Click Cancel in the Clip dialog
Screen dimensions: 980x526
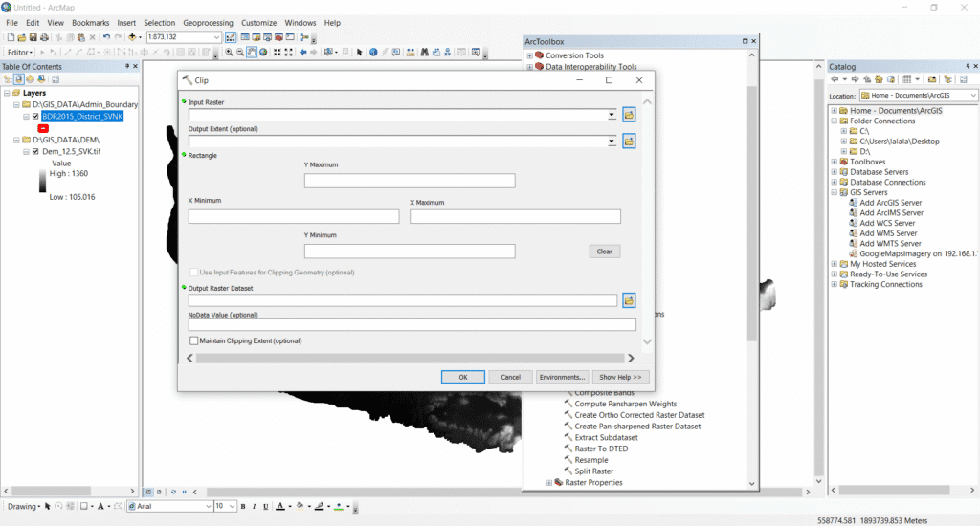click(510, 378)
